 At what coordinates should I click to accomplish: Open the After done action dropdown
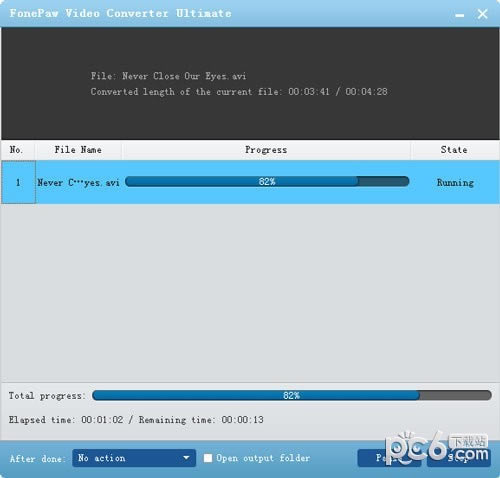pyautogui.click(x=134, y=458)
